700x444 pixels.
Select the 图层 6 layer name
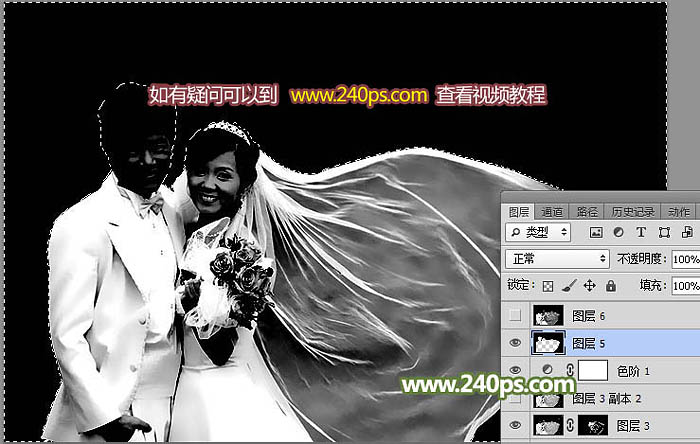pyautogui.click(x=588, y=316)
